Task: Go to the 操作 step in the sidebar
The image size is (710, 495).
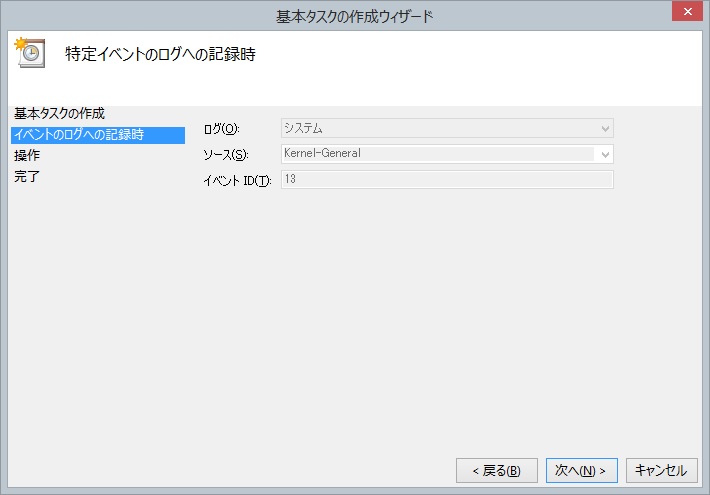Action: click(x=27, y=155)
